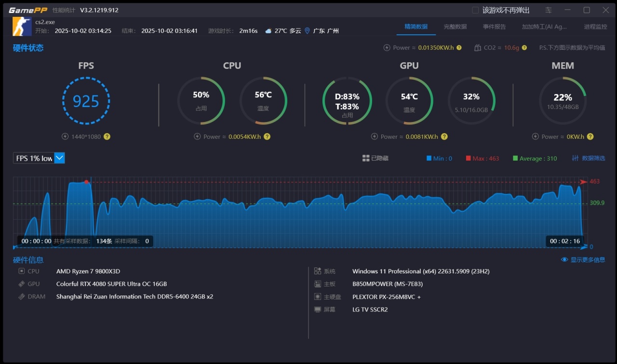Open the 进程监控 tab

point(595,27)
